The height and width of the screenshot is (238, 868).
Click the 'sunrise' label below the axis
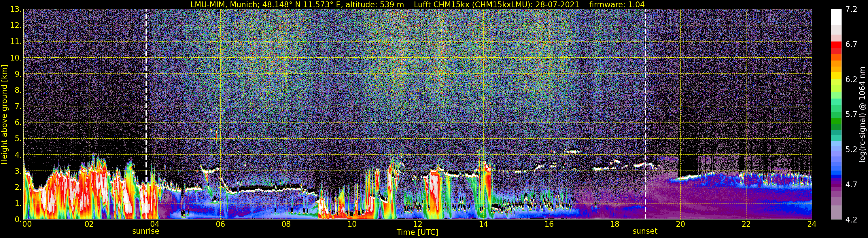[145, 231]
